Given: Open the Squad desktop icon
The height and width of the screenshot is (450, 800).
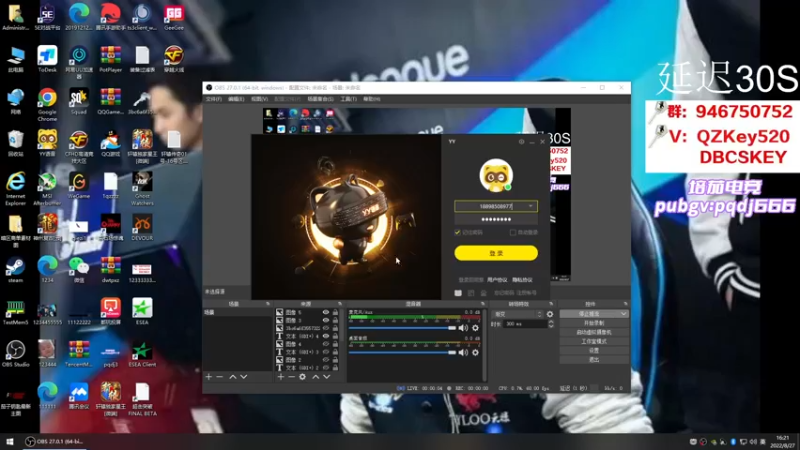Looking at the screenshot, I should click(x=79, y=101).
